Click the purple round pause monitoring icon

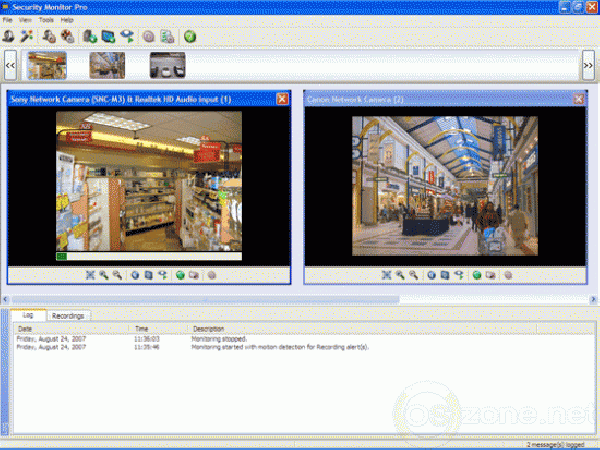[148, 37]
